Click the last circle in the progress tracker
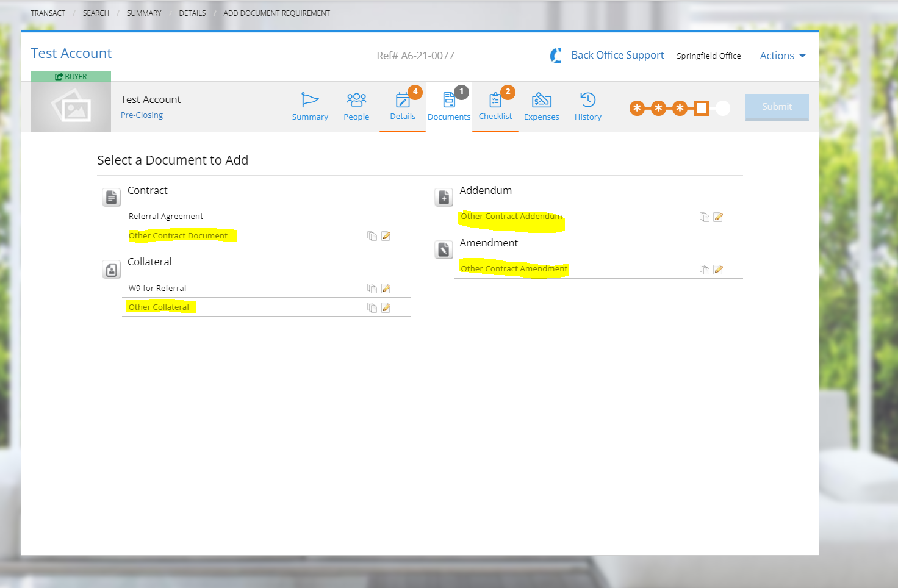Screen dimensions: 898x588 click(722, 108)
